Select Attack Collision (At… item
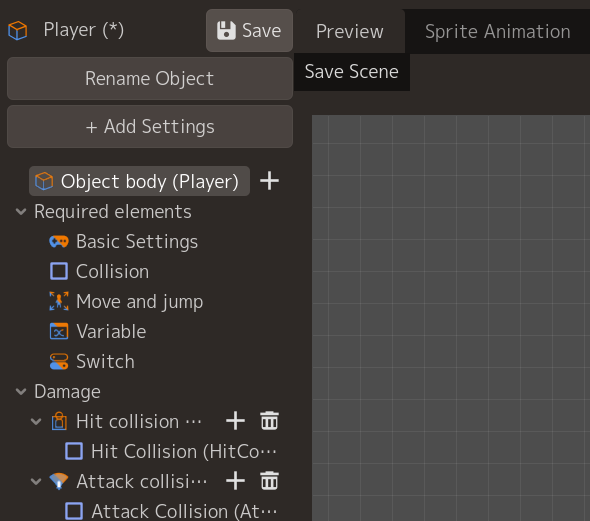The height and width of the screenshot is (521, 590). 184,512
